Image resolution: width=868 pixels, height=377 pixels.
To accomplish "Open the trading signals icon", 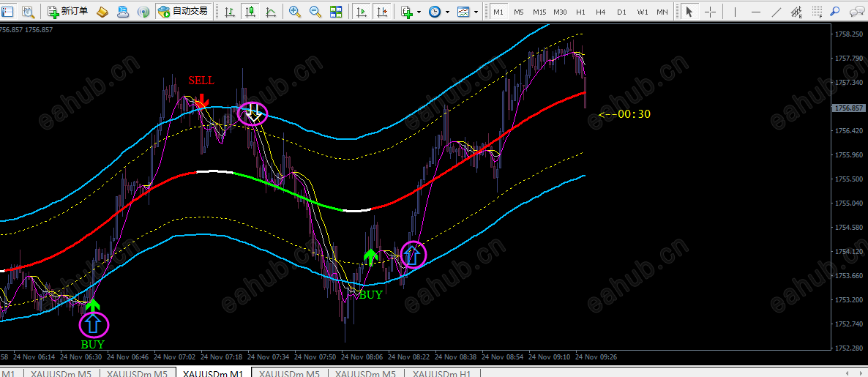I will [143, 11].
